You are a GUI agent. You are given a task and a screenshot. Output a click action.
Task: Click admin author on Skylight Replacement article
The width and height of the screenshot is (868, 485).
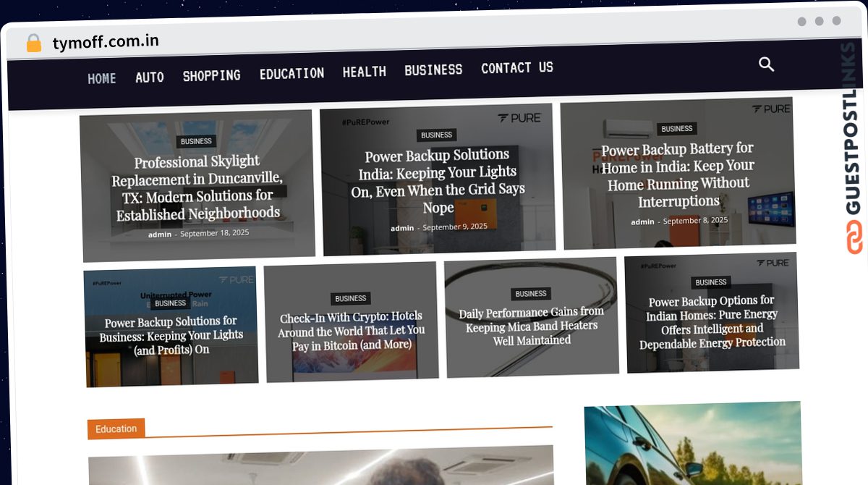pos(160,235)
